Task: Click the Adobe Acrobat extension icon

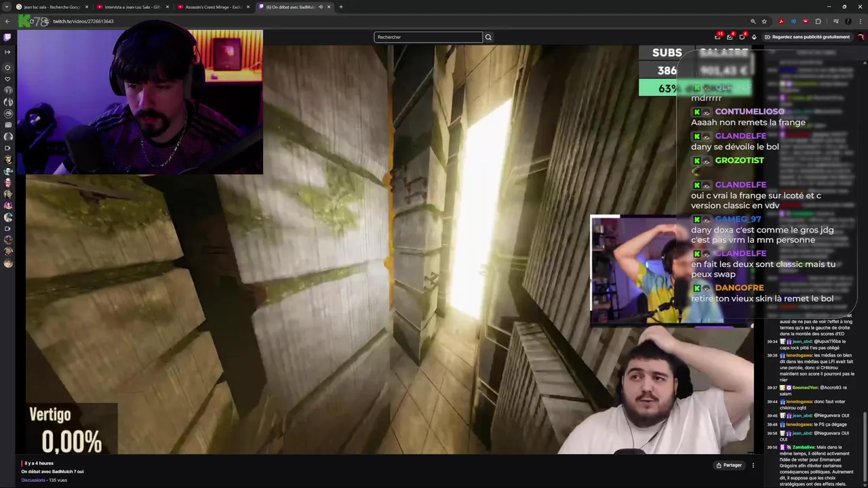Action: [781, 21]
